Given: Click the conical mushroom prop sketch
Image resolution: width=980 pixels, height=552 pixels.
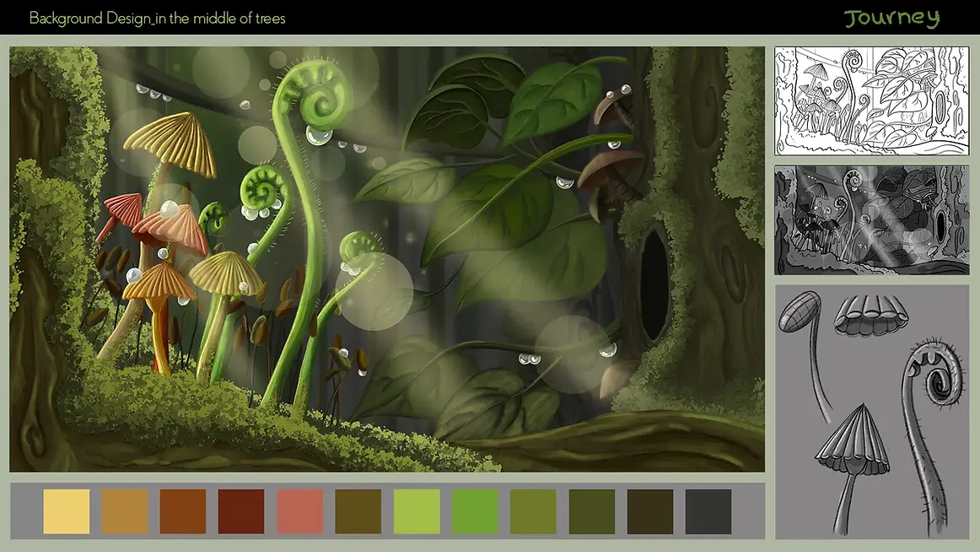Looking at the screenshot, I should 851,468.
